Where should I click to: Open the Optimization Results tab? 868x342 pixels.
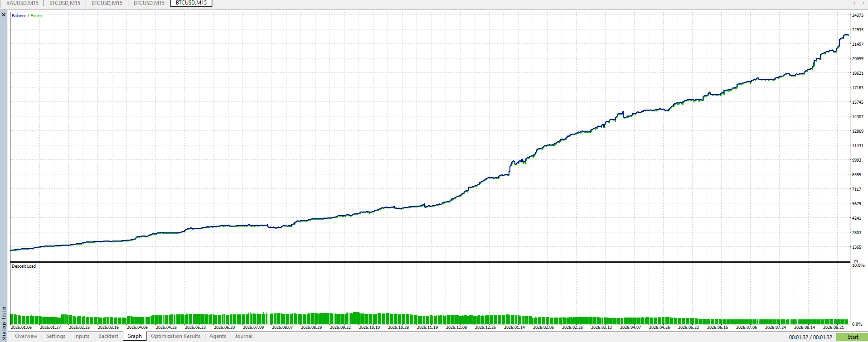(x=175, y=336)
